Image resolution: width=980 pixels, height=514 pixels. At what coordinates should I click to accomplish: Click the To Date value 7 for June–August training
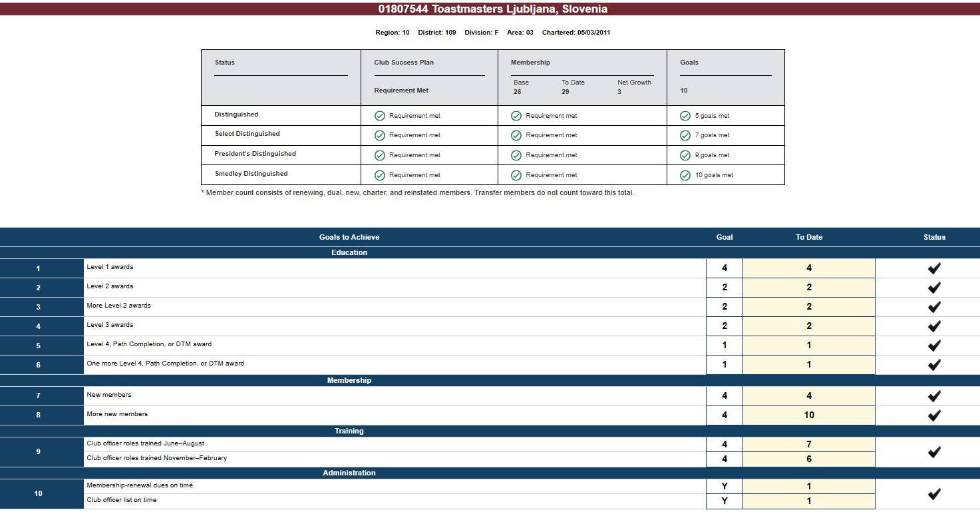pyautogui.click(x=809, y=444)
